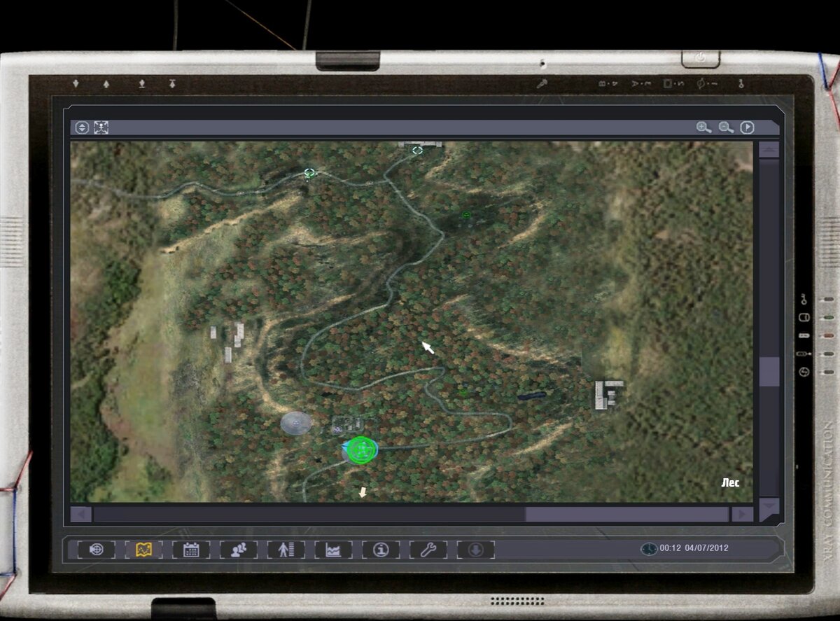840x621 pixels.
Task: Open the statistics chart tab
Action: 333,550
